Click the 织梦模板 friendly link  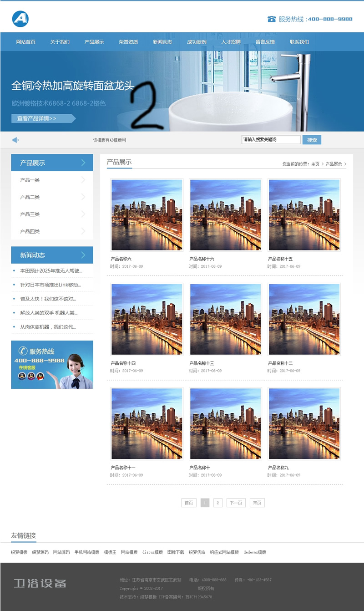coord(19,552)
